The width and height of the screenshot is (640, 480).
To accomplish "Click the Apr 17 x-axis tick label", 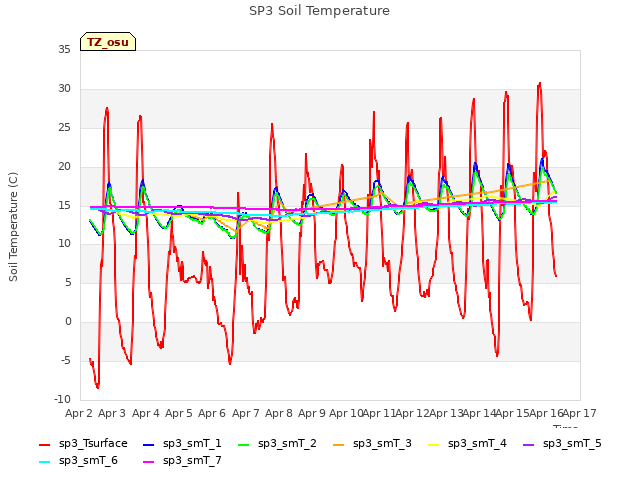I will tap(580, 413).
